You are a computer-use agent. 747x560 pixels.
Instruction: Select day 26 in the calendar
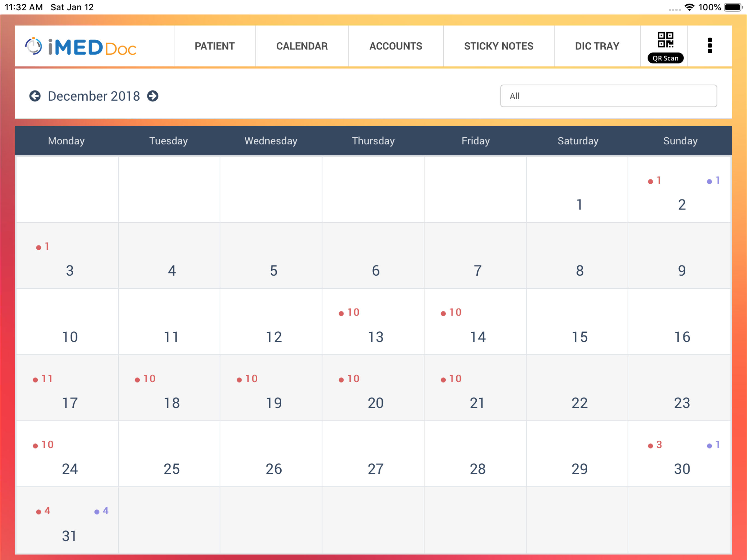[x=271, y=454]
